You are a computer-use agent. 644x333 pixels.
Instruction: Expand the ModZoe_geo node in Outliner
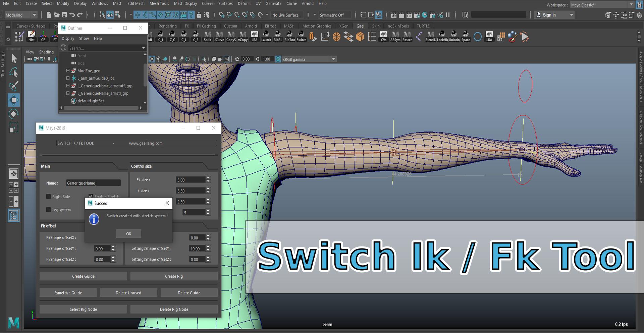pyautogui.click(x=68, y=71)
